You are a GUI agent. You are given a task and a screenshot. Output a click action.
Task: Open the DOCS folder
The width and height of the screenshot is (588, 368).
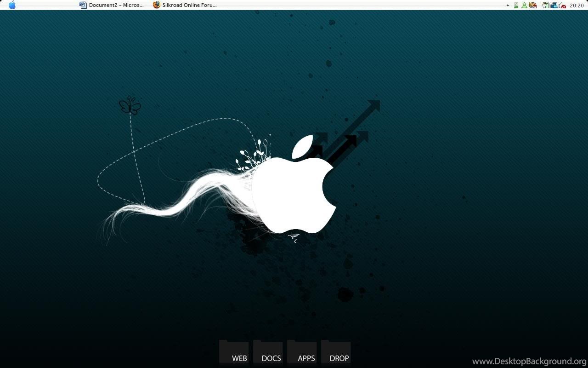coord(268,352)
